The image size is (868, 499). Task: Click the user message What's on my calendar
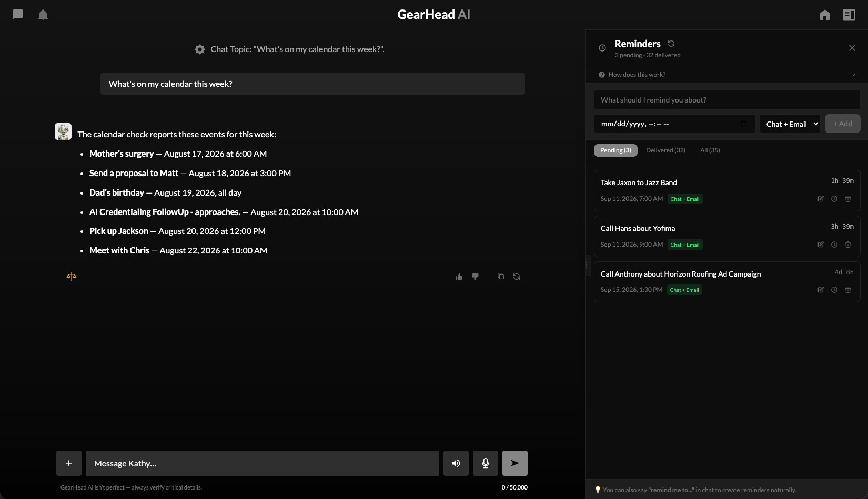pos(312,84)
